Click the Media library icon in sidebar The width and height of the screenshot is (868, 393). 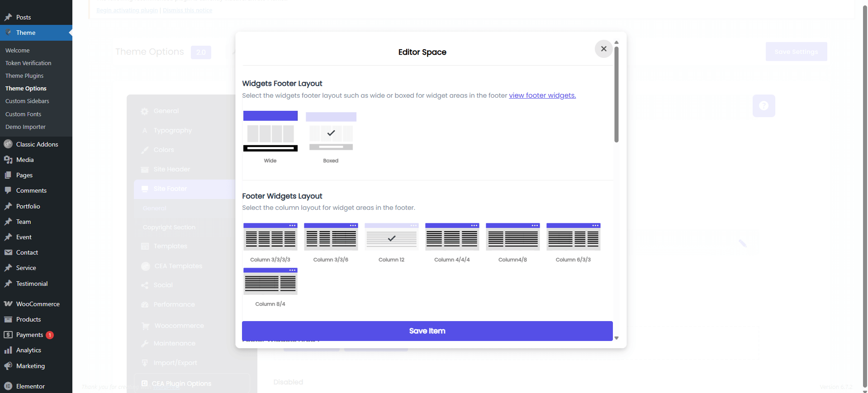click(x=8, y=160)
